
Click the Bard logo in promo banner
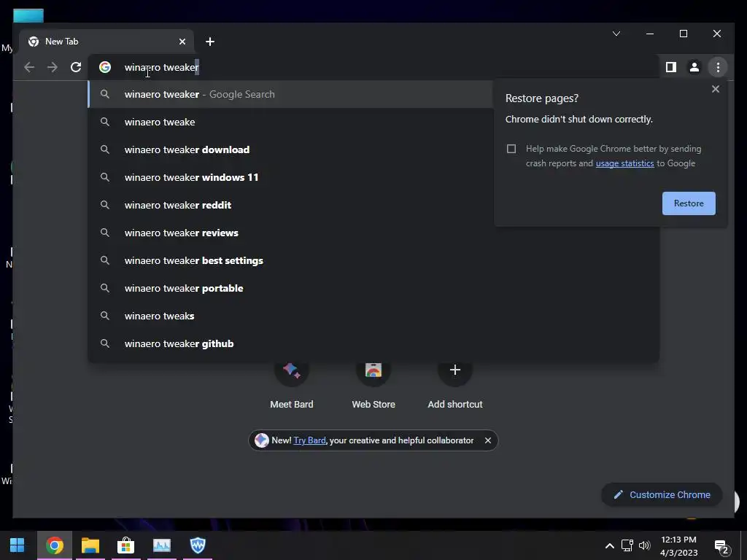262,440
